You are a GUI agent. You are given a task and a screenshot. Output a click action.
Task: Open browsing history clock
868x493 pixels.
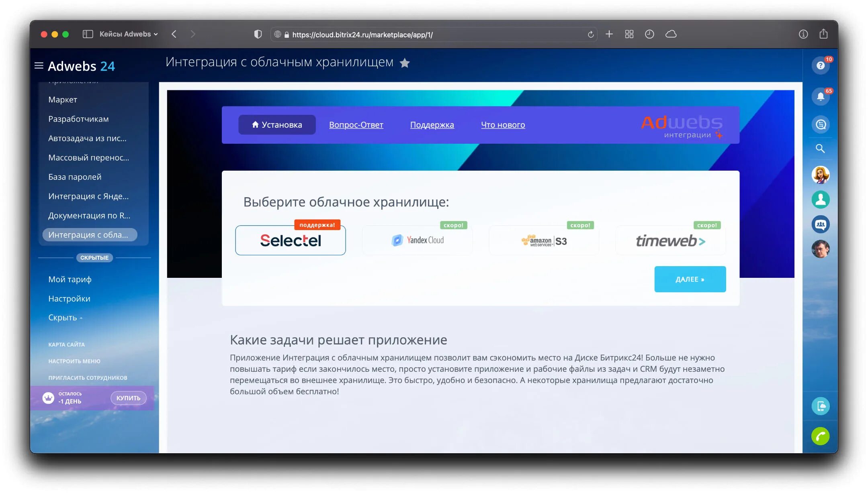pos(649,34)
